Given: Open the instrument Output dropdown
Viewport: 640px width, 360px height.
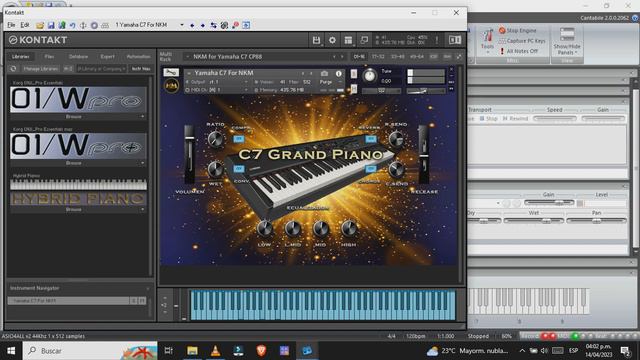Looking at the screenshot, I should [217, 82].
